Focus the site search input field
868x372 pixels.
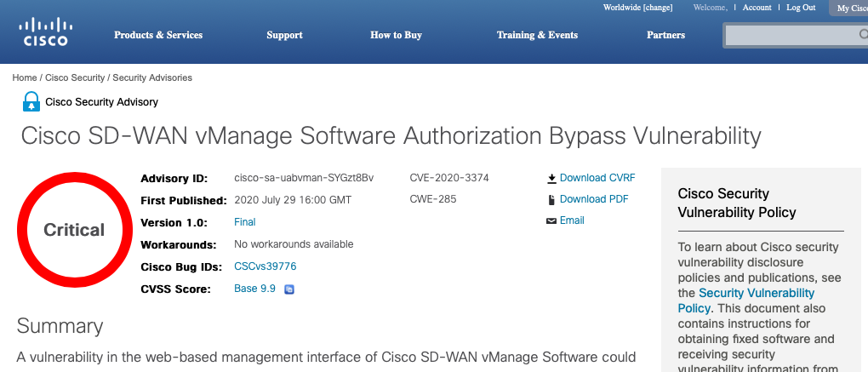click(795, 35)
